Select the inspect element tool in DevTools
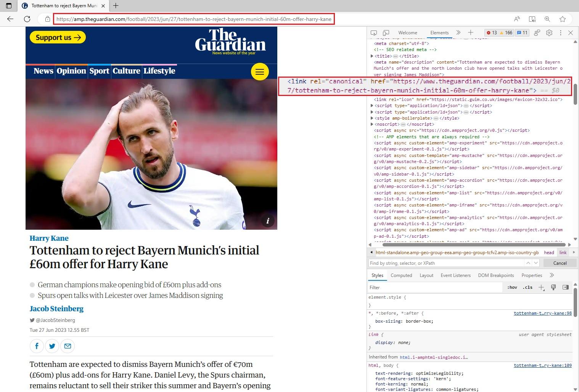Viewport: 579px width, 392px height. (x=374, y=33)
